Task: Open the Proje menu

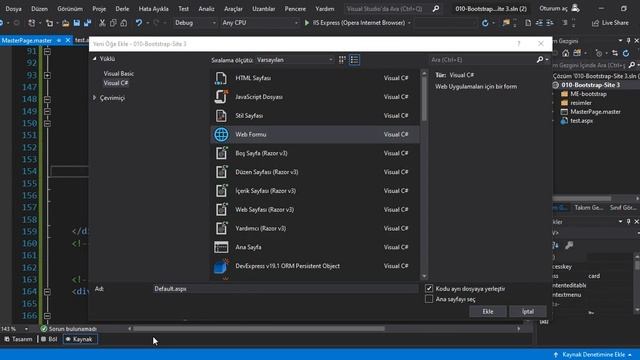Action: pyautogui.click(x=99, y=9)
